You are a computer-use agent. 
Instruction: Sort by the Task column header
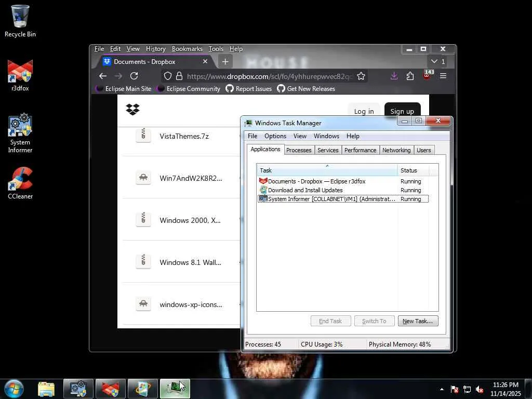coord(327,170)
